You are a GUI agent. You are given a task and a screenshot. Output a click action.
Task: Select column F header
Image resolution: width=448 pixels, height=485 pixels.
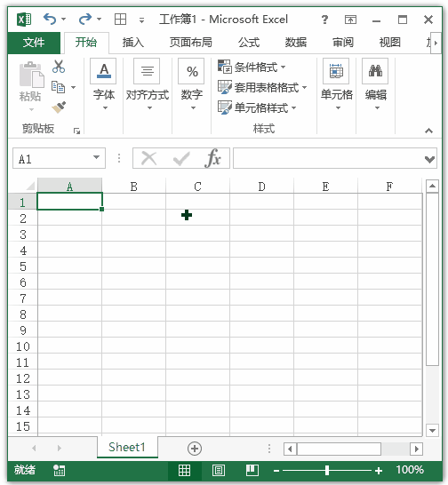(x=389, y=187)
